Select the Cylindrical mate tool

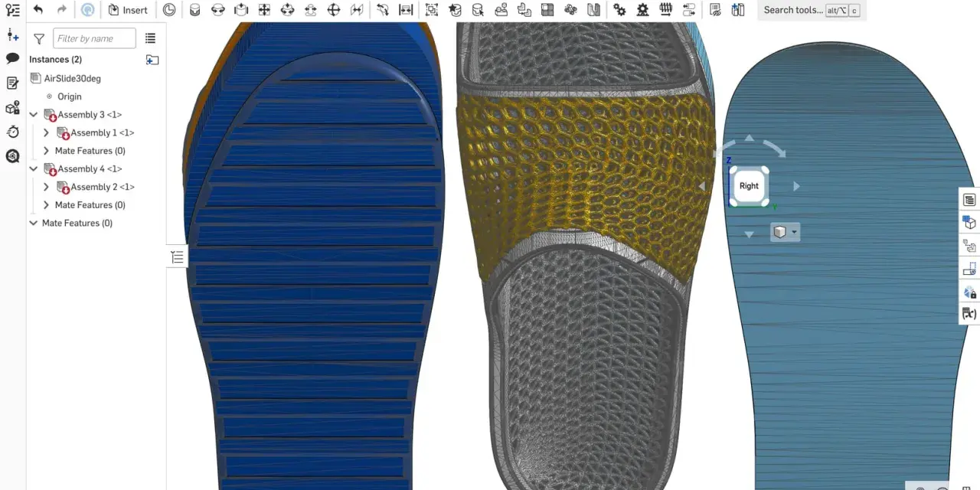tap(287, 10)
